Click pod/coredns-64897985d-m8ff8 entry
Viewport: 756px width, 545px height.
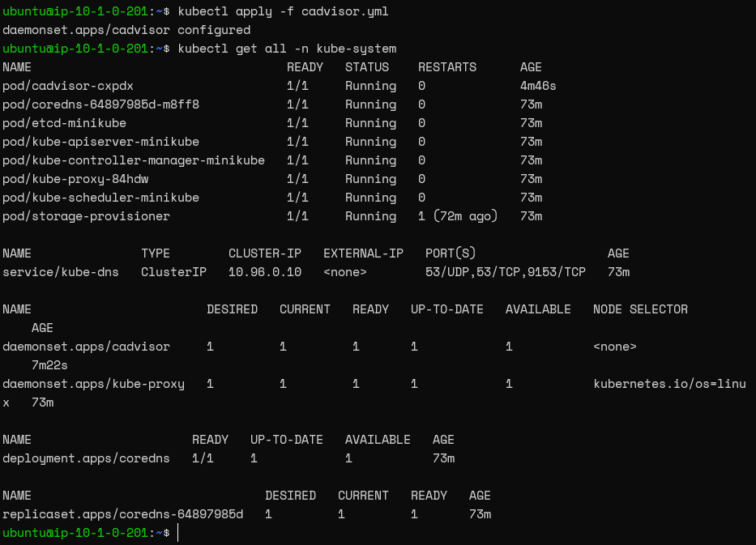(100, 104)
